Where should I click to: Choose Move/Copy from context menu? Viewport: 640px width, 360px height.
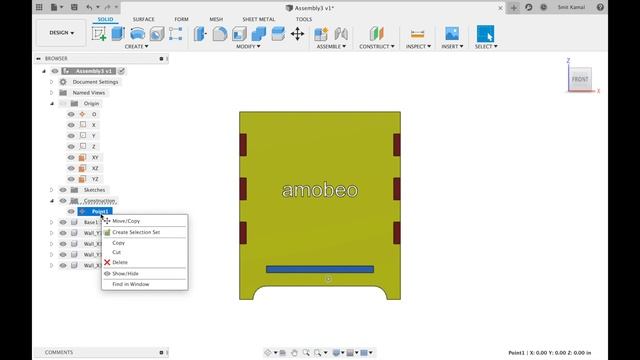click(145, 221)
